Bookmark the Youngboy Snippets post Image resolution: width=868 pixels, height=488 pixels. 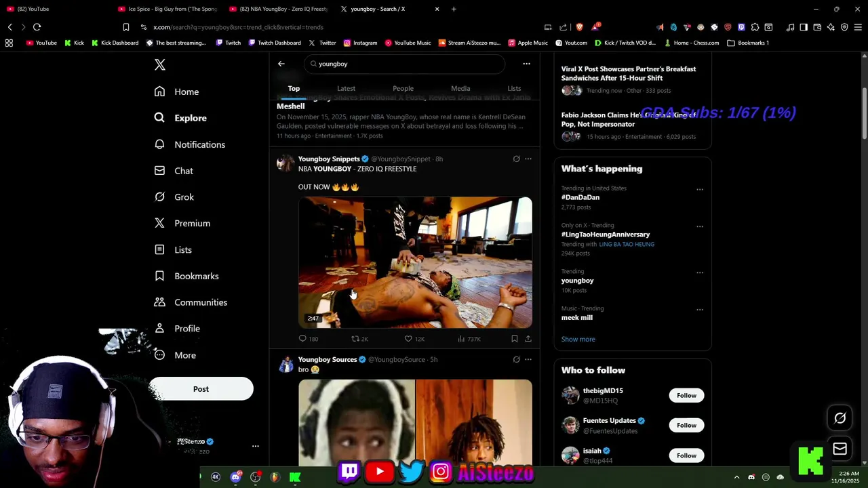[x=515, y=339]
